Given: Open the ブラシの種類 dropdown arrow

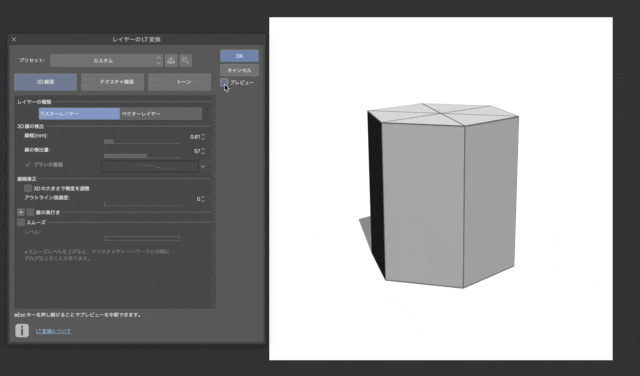Looking at the screenshot, I should coord(203,166).
